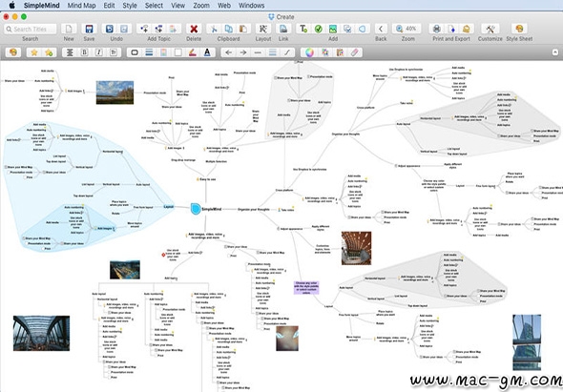Image resolution: width=563 pixels, height=392 pixels.
Task: Change the topic border shape icon
Action: (x=135, y=52)
